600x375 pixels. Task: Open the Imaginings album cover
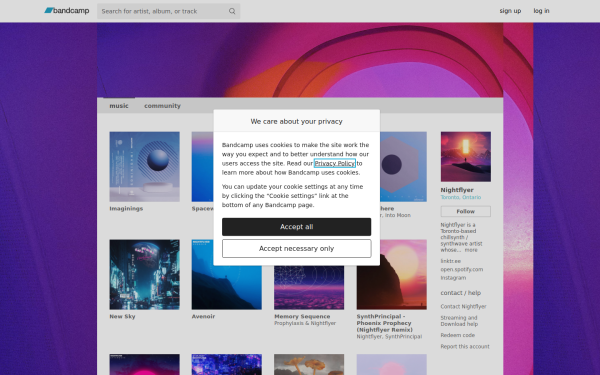coord(144,166)
